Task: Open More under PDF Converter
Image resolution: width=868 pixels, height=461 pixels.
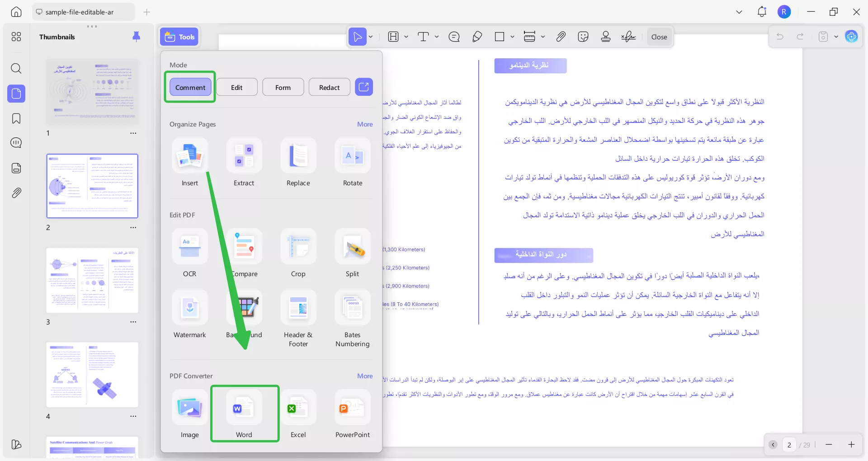Action: pyautogui.click(x=365, y=376)
